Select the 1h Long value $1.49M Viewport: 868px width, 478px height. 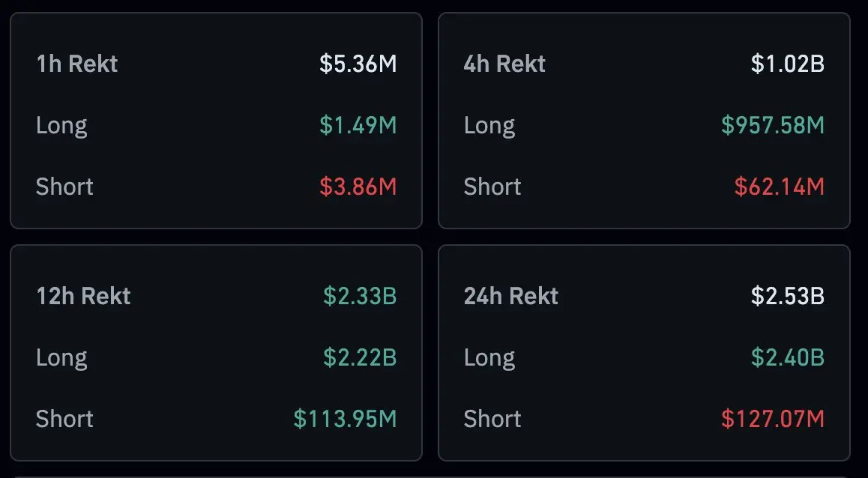tap(358, 125)
